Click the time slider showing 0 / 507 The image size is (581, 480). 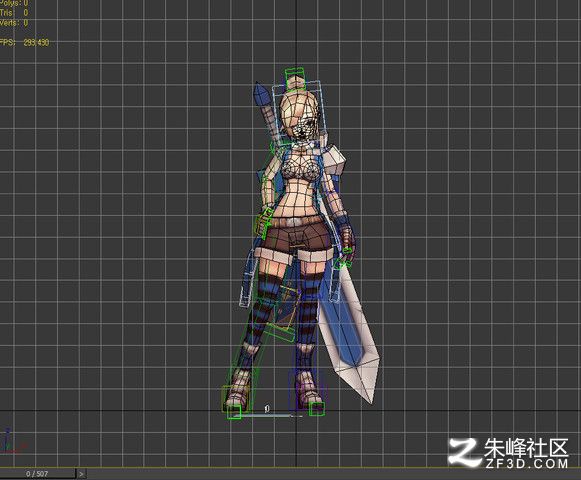(37, 474)
